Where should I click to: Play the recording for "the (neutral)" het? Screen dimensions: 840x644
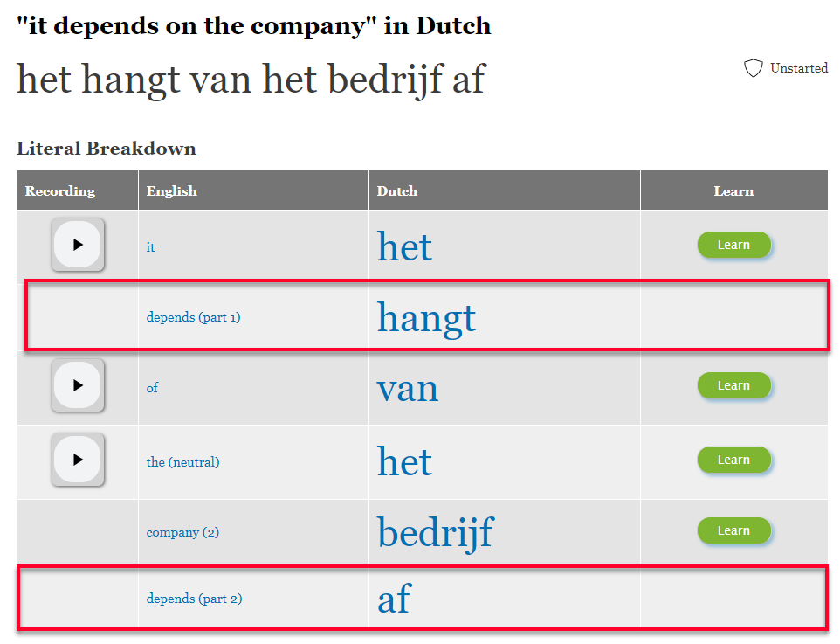pos(78,460)
